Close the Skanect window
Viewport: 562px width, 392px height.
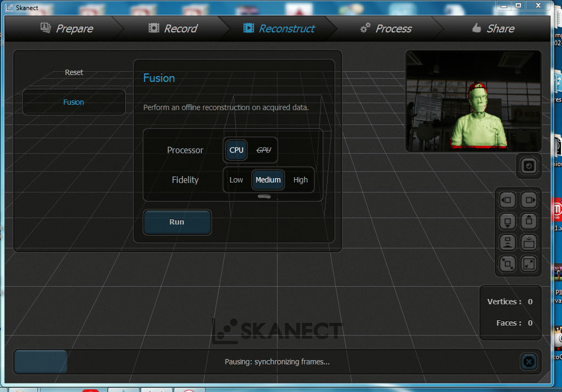tap(538, 5)
